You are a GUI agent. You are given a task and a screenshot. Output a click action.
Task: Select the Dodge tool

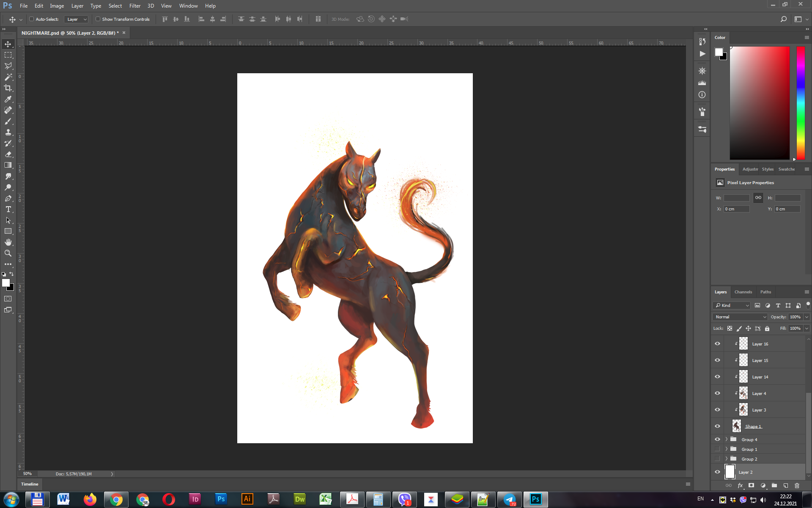pyautogui.click(x=8, y=187)
